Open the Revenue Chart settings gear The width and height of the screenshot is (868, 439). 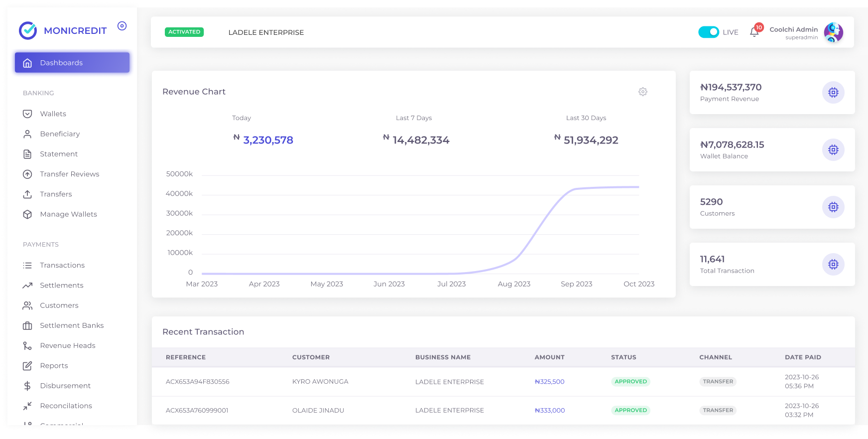click(643, 92)
